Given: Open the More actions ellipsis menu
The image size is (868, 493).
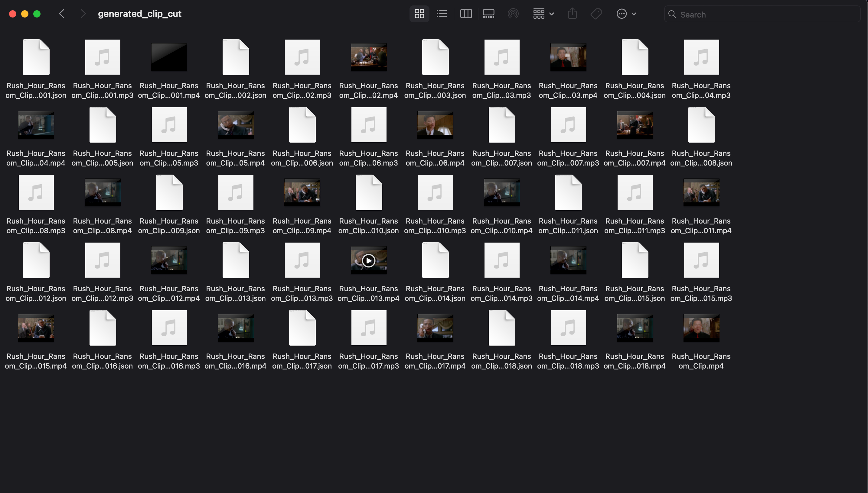Looking at the screenshot, I should coord(626,14).
